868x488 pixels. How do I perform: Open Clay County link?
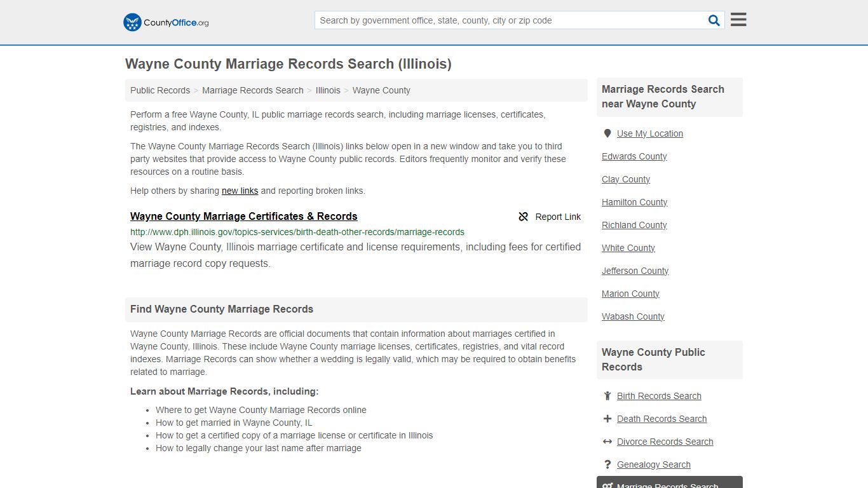626,179
